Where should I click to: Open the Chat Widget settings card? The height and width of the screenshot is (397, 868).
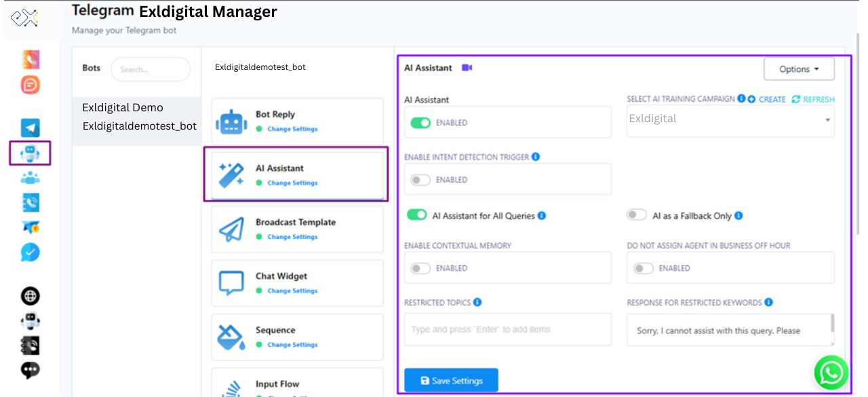(x=297, y=283)
